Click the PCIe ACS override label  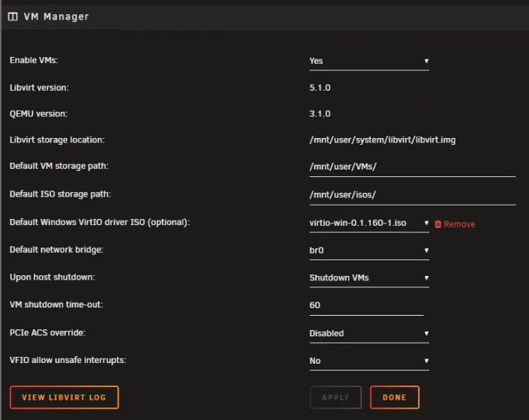click(x=47, y=333)
